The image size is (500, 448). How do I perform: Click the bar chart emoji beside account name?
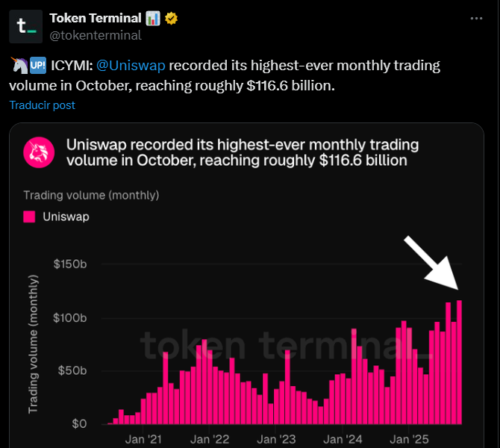(153, 18)
